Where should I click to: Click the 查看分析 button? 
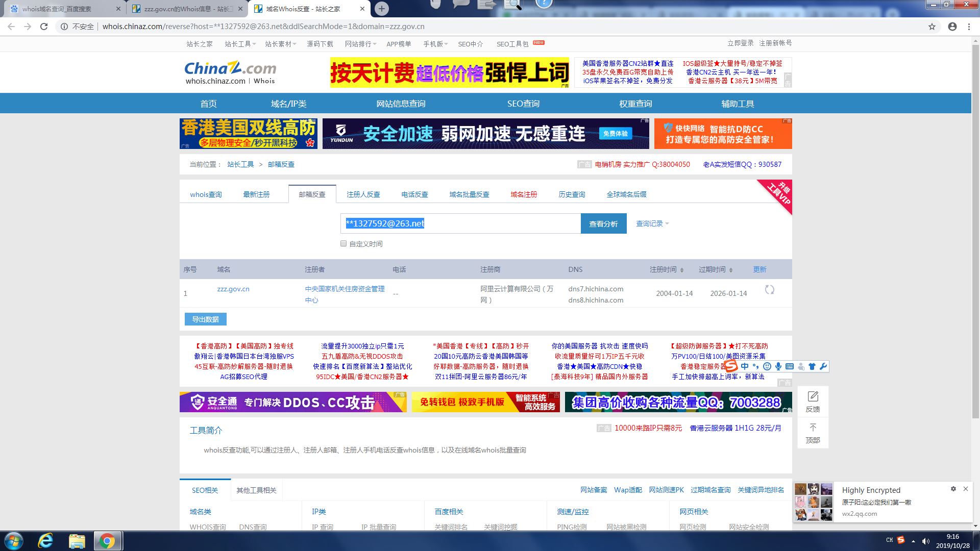click(603, 223)
